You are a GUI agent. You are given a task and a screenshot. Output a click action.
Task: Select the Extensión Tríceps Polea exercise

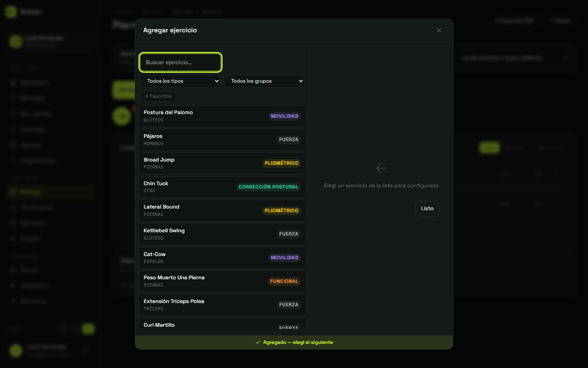coord(222,305)
